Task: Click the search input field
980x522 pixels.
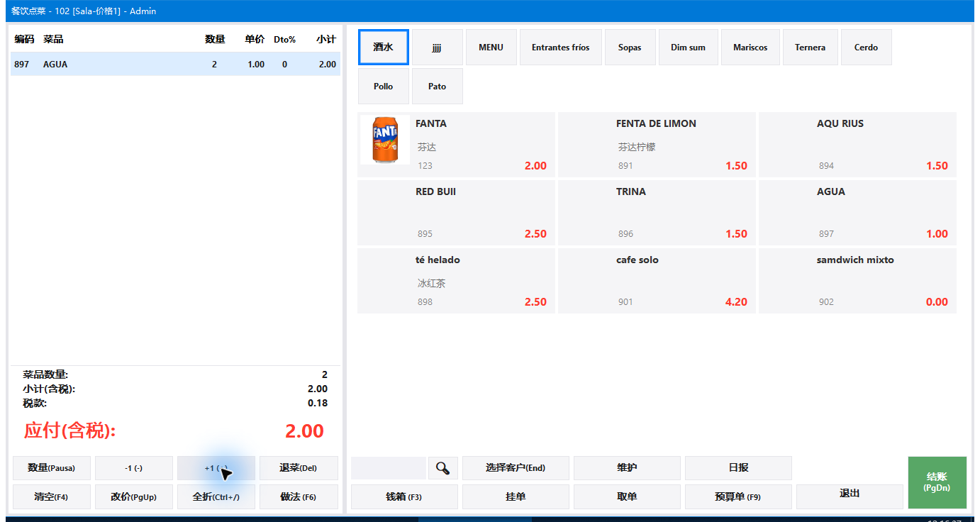Action: click(x=389, y=468)
